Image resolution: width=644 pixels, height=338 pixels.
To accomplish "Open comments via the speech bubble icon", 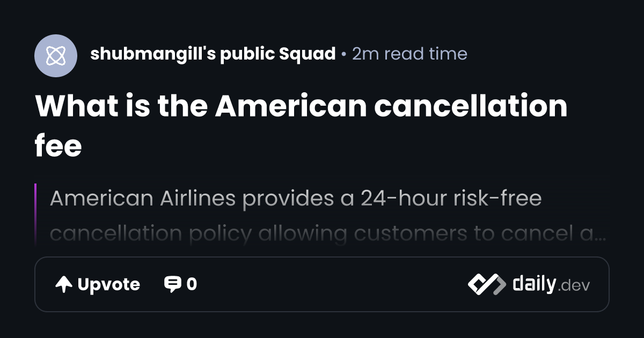I will (172, 284).
